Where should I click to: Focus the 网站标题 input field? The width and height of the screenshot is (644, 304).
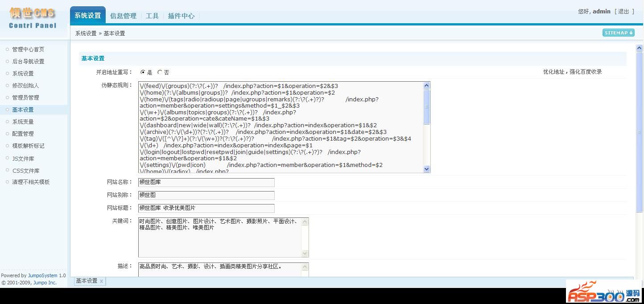pos(206,208)
